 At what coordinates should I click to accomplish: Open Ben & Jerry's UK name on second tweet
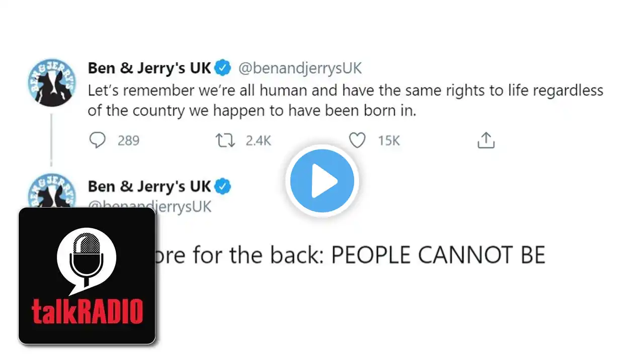point(149,187)
